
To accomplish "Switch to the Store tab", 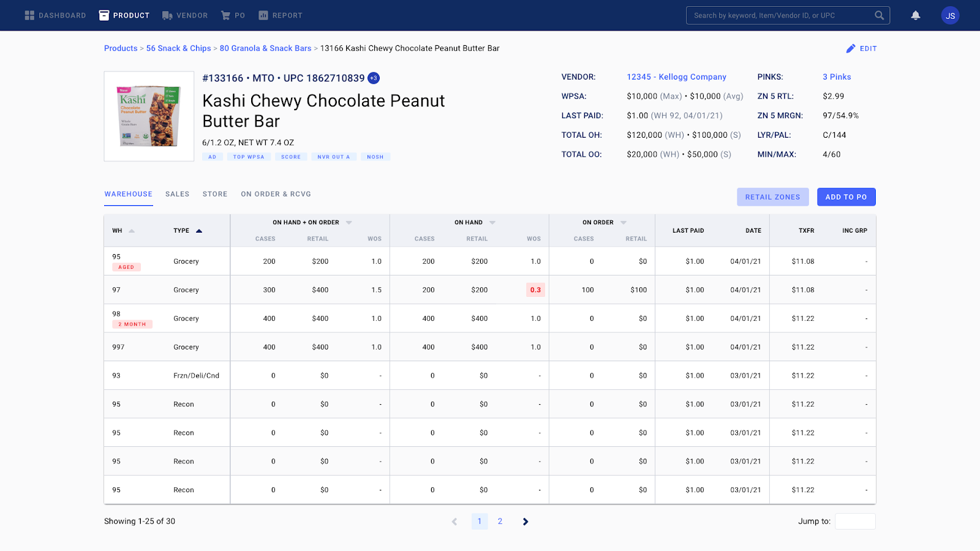I will (x=215, y=194).
